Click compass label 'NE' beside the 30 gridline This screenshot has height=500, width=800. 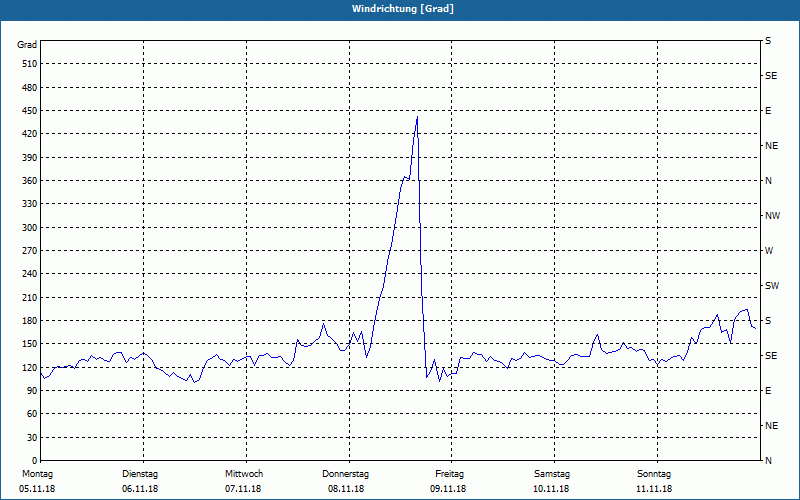[771, 426]
